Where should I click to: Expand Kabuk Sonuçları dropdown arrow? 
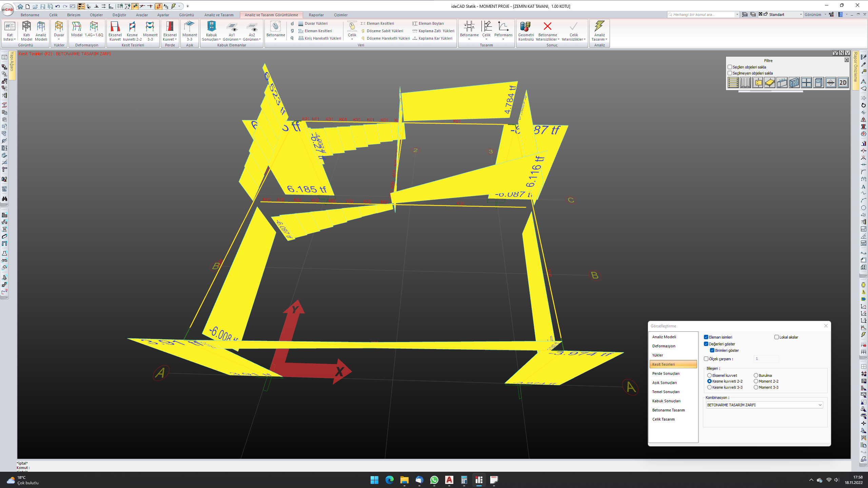220,40
